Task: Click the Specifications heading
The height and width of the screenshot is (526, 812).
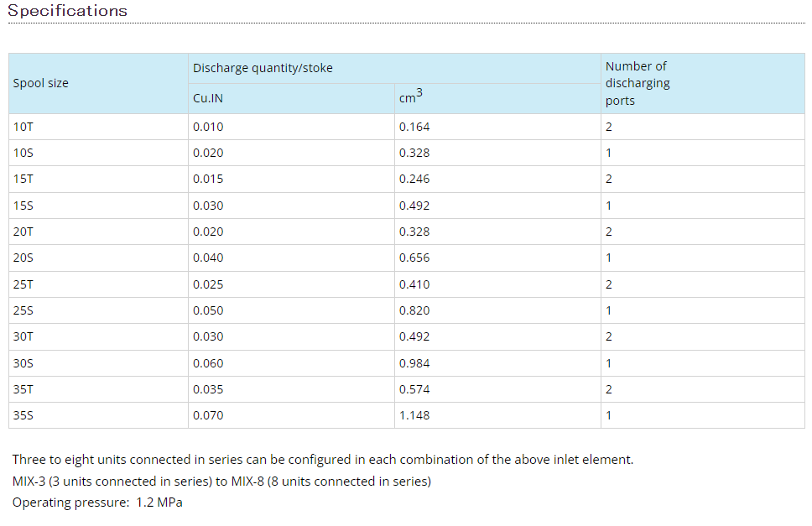Action: (67, 10)
